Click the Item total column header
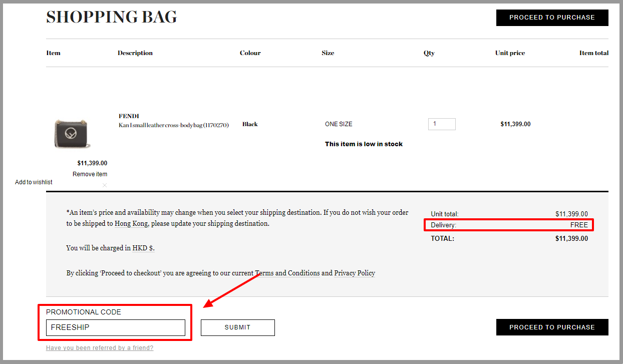623x364 pixels. point(594,53)
